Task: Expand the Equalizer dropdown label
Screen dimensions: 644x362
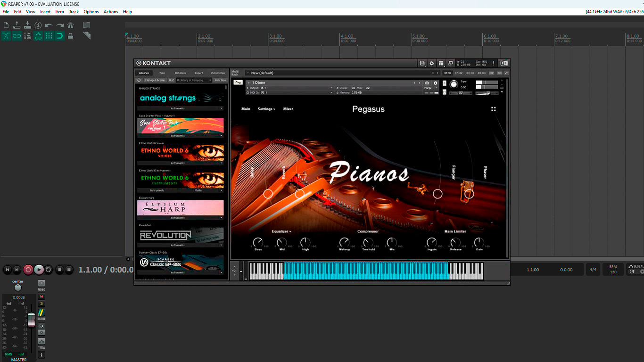Action: click(281, 231)
